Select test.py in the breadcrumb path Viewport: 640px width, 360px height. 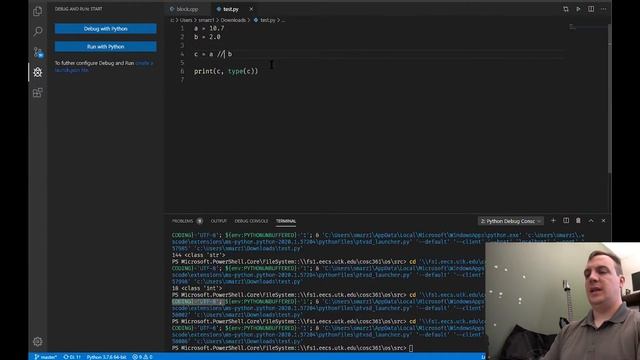[268, 20]
